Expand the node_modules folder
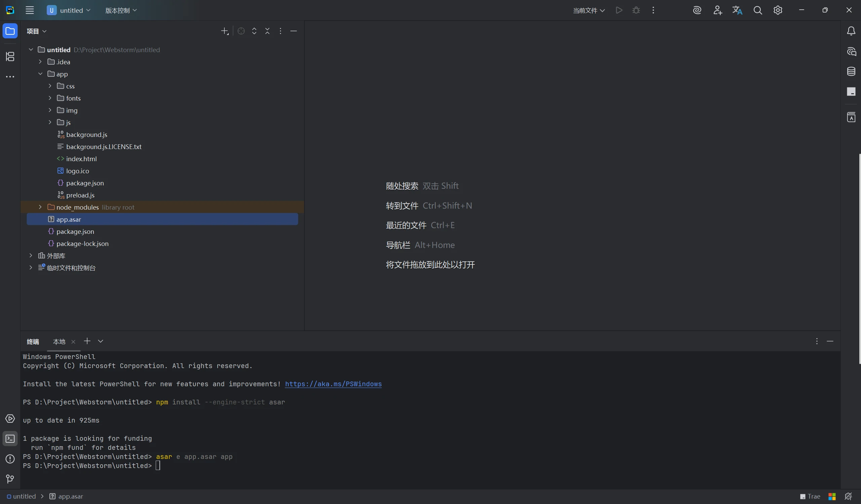 [x=40, y=207]
